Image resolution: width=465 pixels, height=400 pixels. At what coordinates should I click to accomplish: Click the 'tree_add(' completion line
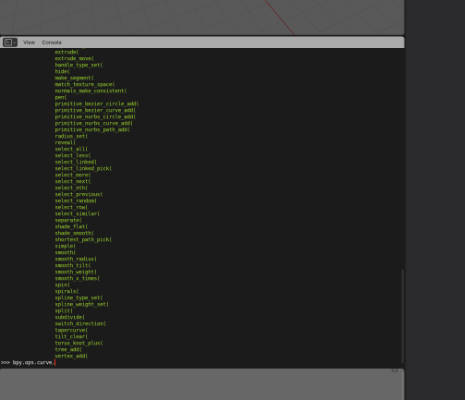68,349
